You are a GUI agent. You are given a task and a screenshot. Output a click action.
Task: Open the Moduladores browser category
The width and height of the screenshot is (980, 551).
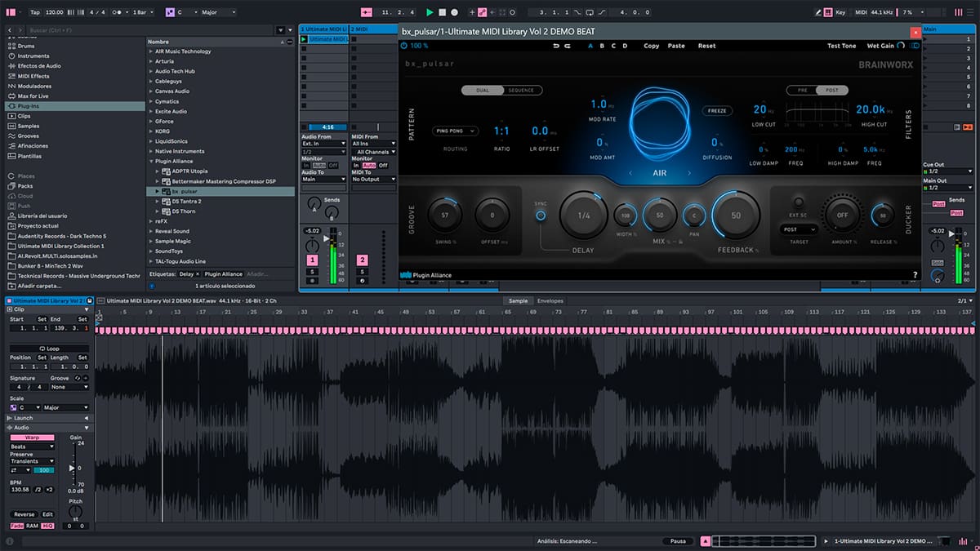[34, 86]
